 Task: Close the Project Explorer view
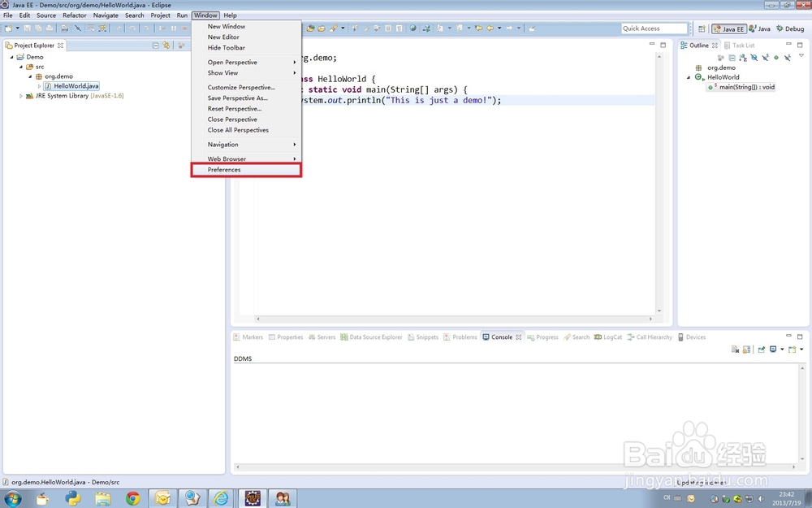(61, 46)
